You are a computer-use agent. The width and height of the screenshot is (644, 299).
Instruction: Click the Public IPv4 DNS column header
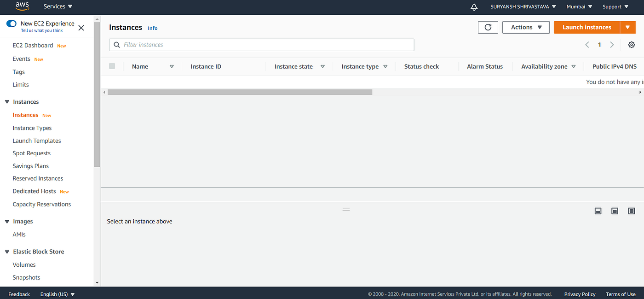click(x=615, y=66)
